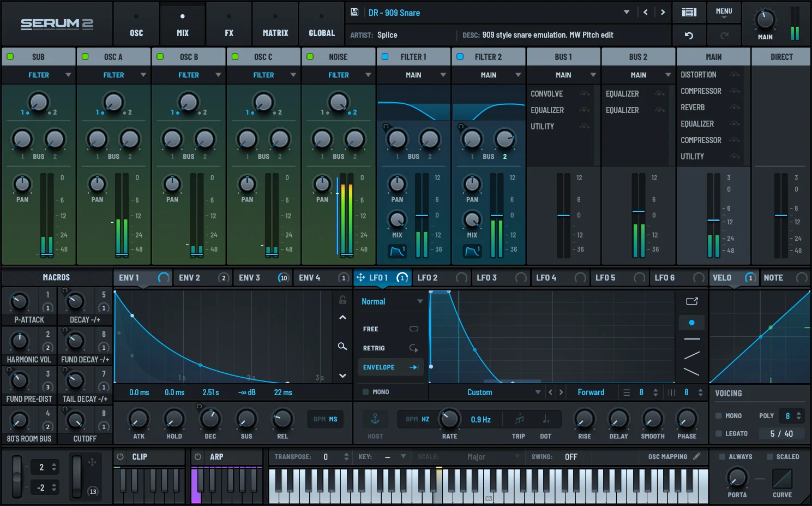Toggle NOISE oscillator enable light
The image size is (812, 506).
(310, 57)
